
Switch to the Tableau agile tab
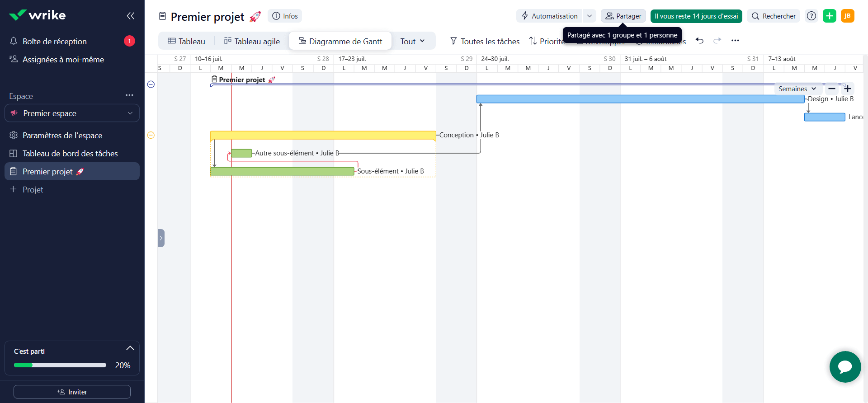[252, 41]
